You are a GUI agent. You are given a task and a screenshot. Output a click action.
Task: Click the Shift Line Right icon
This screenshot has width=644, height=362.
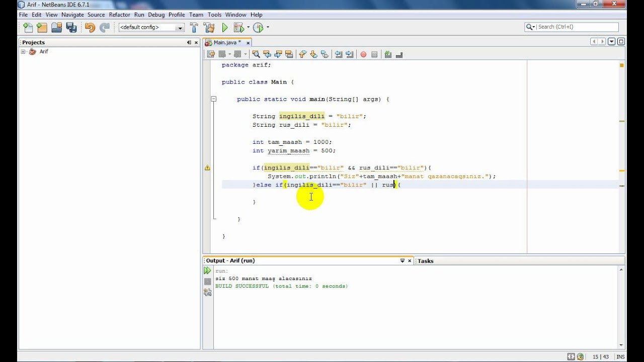coord(350,54)
